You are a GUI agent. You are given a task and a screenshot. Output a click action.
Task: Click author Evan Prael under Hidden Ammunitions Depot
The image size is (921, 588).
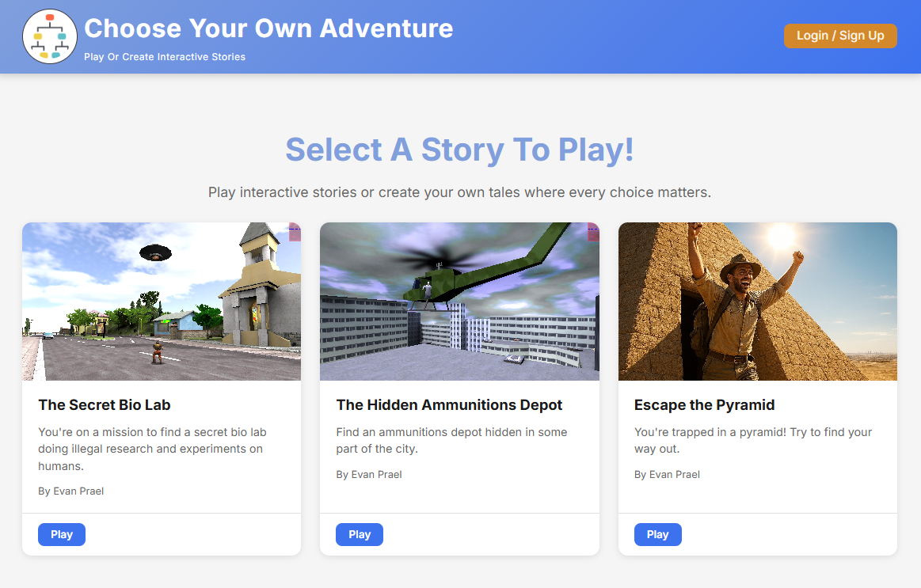click(x=368, y=474)
